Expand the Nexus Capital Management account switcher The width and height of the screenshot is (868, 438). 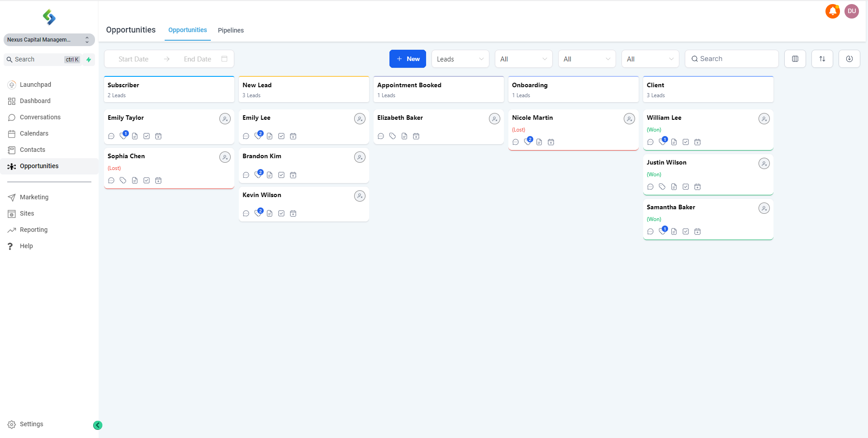[x=49, y=40]
